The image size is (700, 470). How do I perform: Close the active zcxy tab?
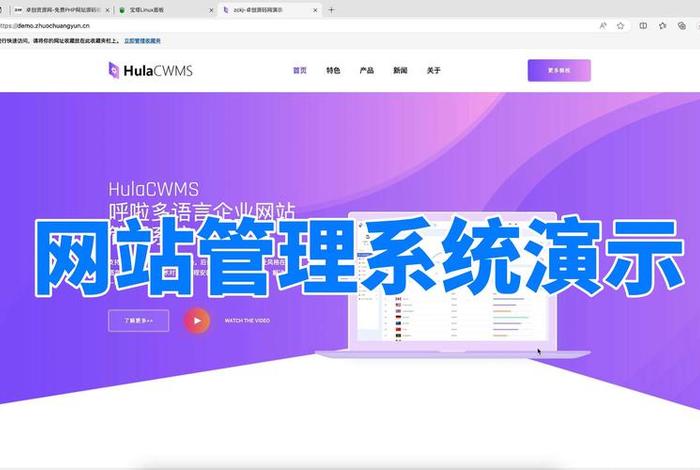coord(315,10)
